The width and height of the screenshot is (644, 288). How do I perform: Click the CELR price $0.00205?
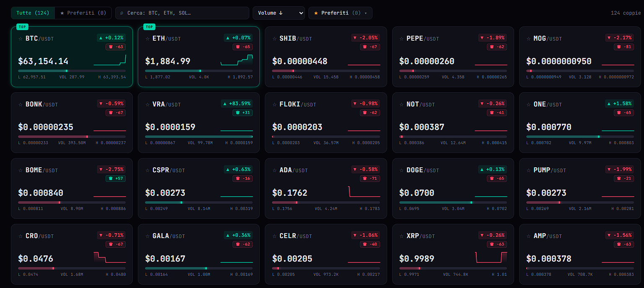pos(292,259)
